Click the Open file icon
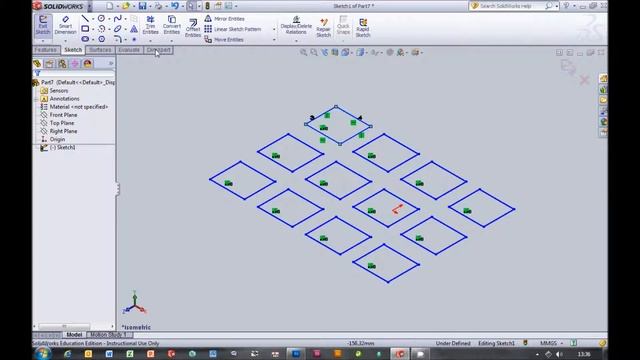Screen dimensions: 640x360 tap(125, 6)
